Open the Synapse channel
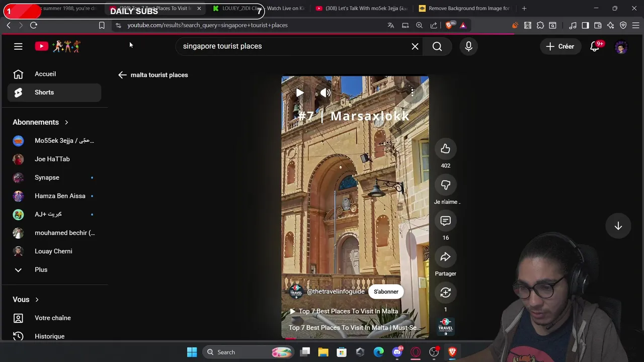 pos(54,177)
